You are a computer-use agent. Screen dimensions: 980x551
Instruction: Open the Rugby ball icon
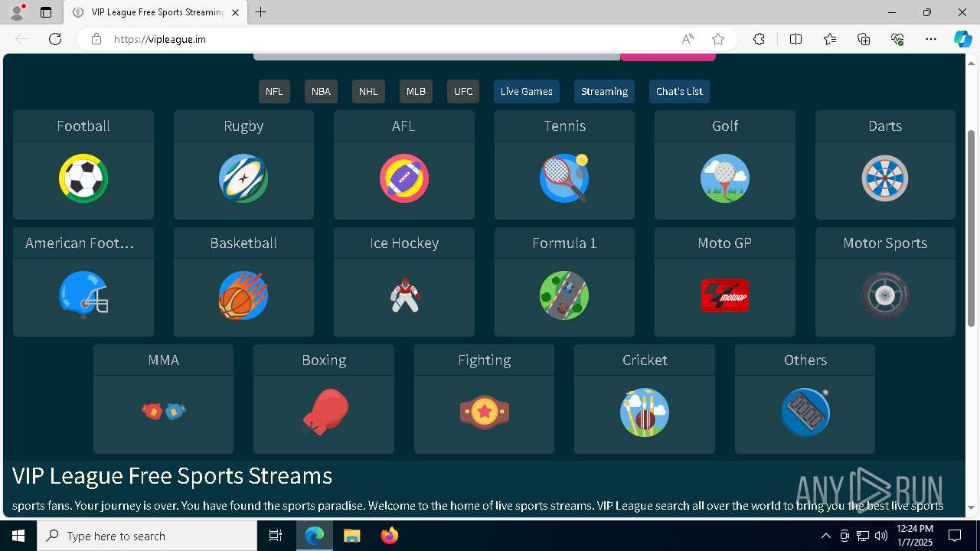tap(243, 178)
